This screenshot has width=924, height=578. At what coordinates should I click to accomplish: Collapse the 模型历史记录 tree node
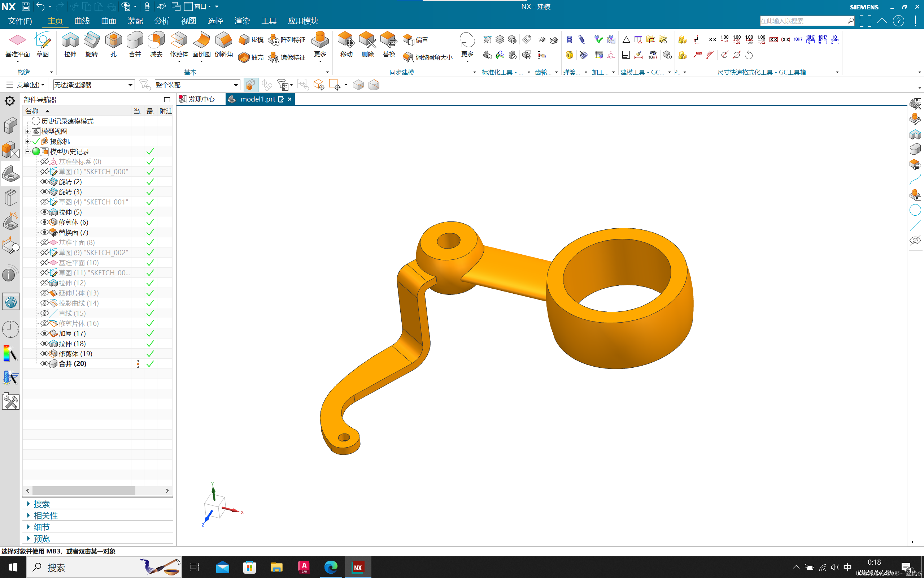pyautogui.click(x=27, y=151)
